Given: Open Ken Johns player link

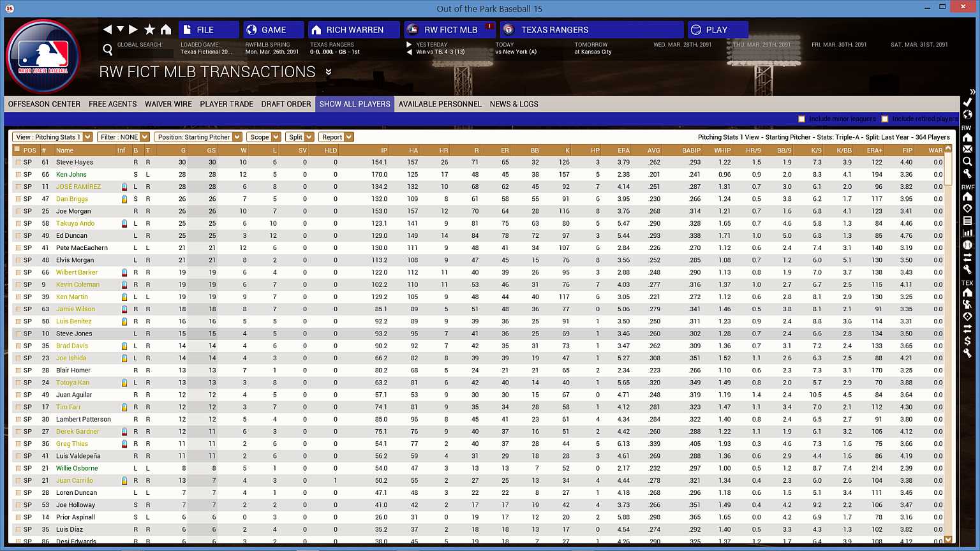Looking at the screenshot, I should (x=71, y=175).
